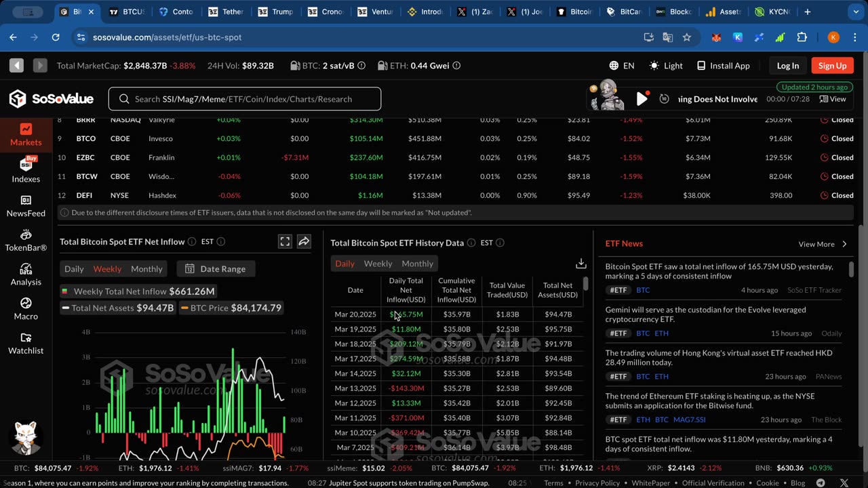Open Watchlist in the sidebar
868x488 pixels.
pos(26,344)
